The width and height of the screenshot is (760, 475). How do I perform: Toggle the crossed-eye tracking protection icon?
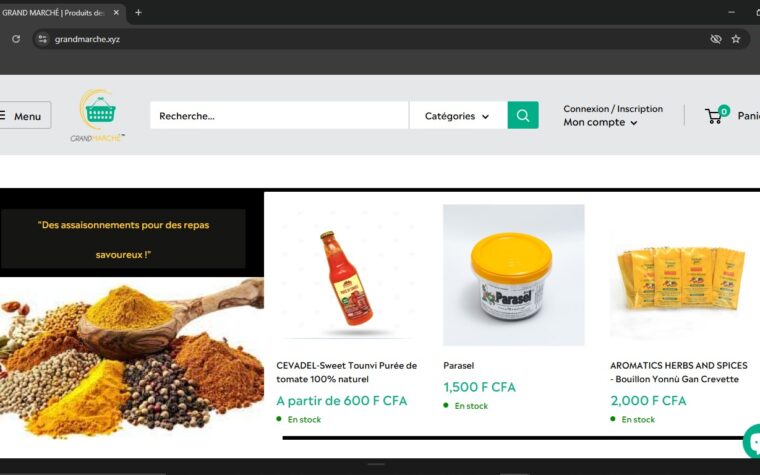[715, 39]
